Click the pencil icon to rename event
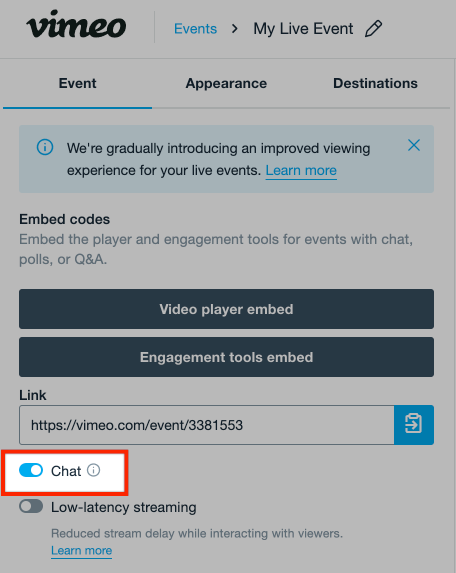The image size is (456, 573). 373,29
